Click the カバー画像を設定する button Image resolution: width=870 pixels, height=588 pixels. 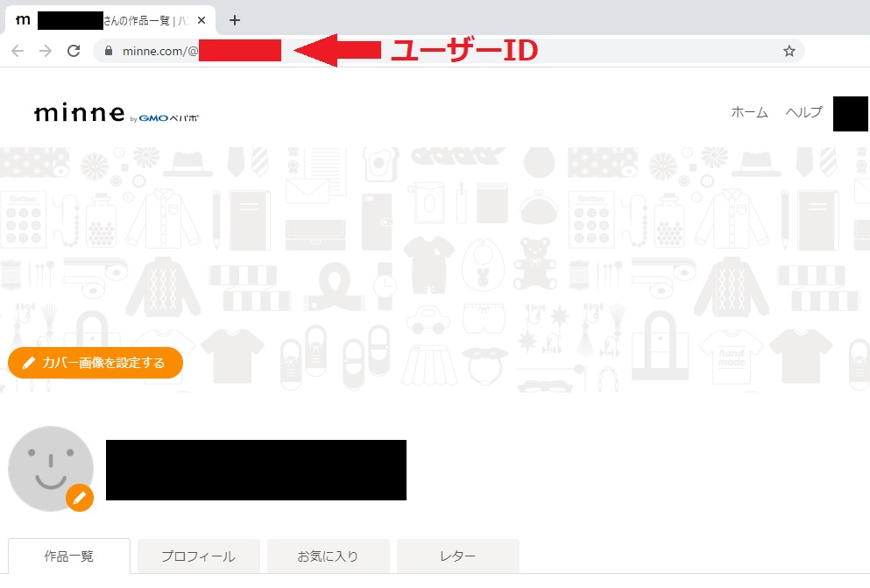(x=95, y=362)
